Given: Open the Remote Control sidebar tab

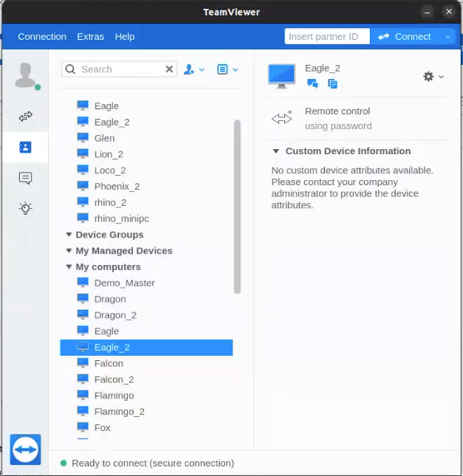Looking at the screenshot, I should (25, 116).
